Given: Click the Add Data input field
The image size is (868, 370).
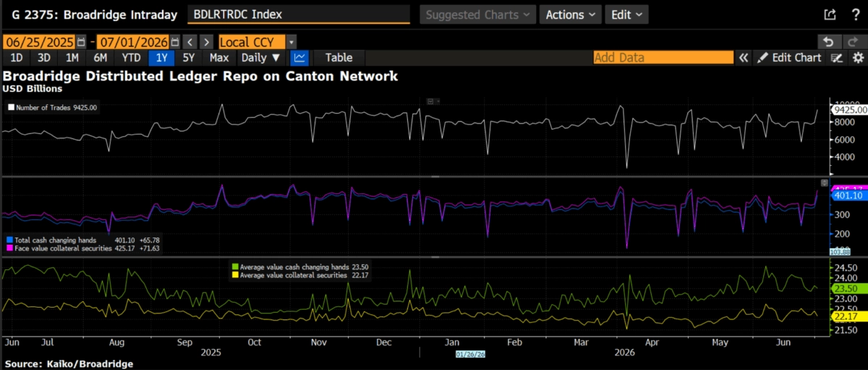Looking at the screenshot, I should coord(663,58).
